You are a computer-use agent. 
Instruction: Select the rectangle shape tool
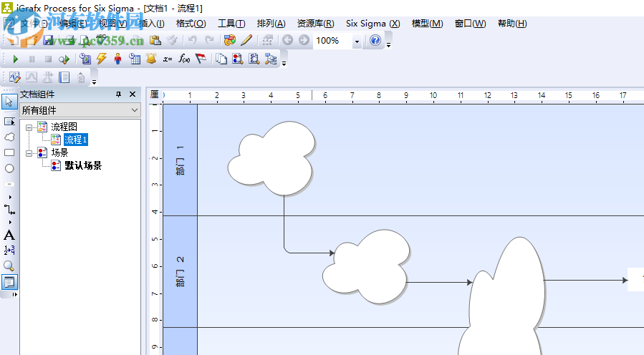tap(9, 152)
